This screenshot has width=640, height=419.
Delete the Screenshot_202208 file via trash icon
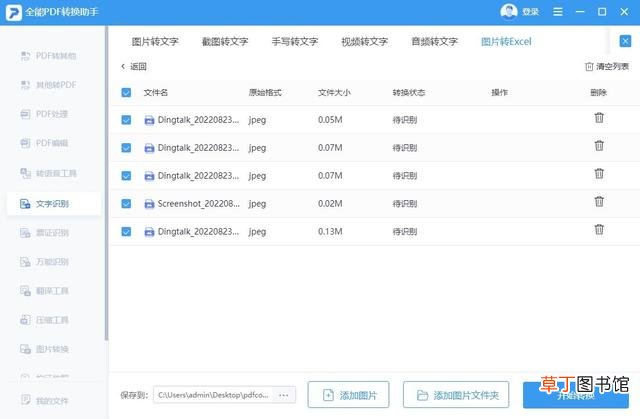click(x=599, y=202)
